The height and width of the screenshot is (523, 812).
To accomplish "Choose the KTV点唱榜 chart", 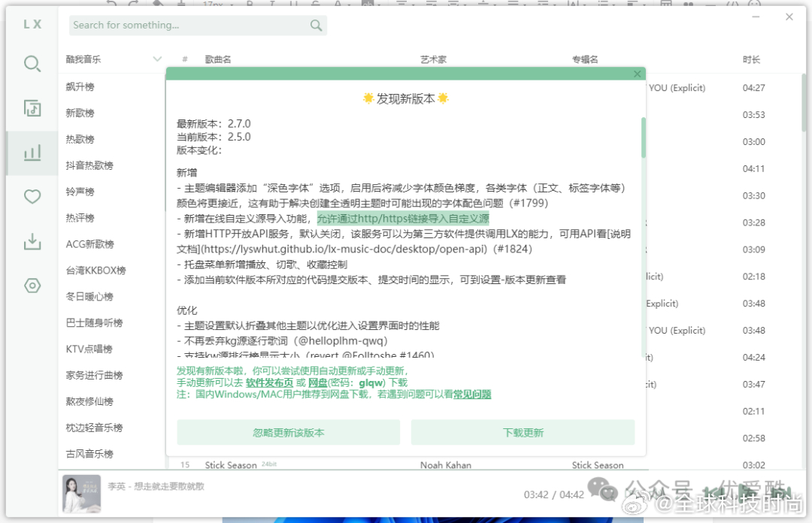I will (x=89, y=349).
